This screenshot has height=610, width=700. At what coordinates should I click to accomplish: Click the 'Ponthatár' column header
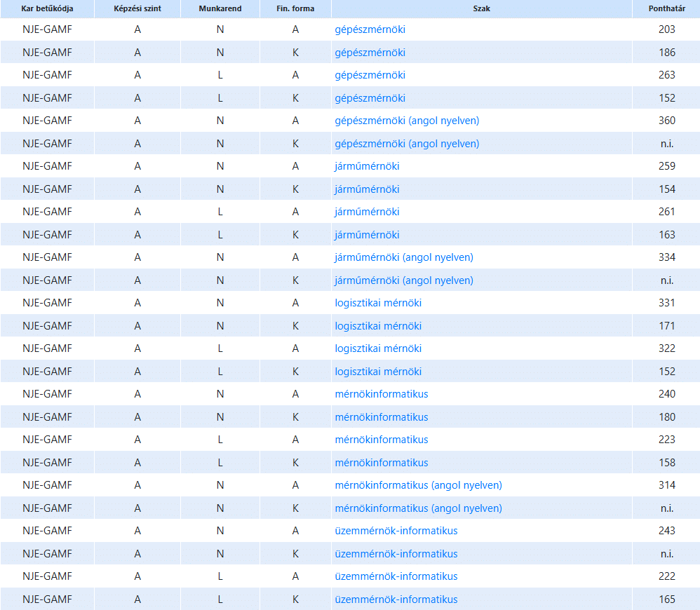click(x=666, y=9)
